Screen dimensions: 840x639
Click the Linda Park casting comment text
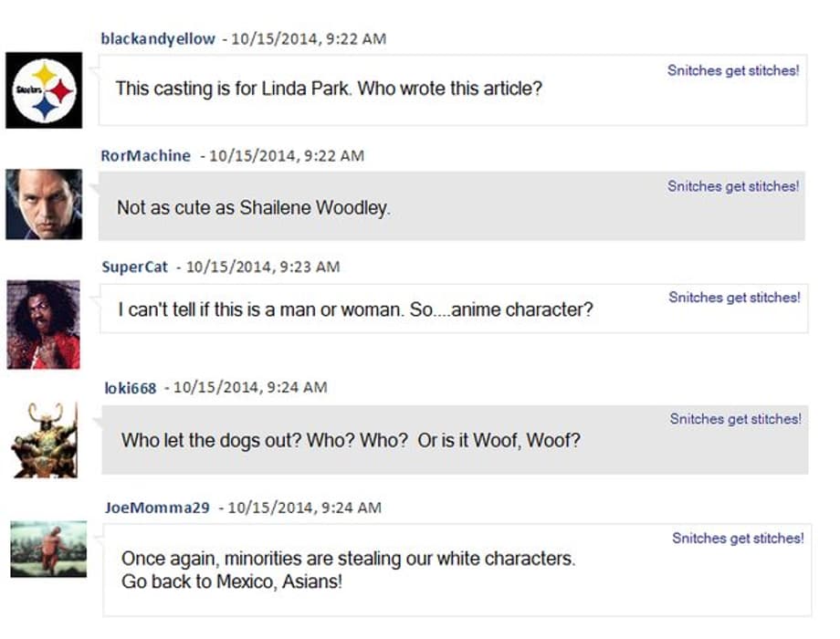[329, 89]
